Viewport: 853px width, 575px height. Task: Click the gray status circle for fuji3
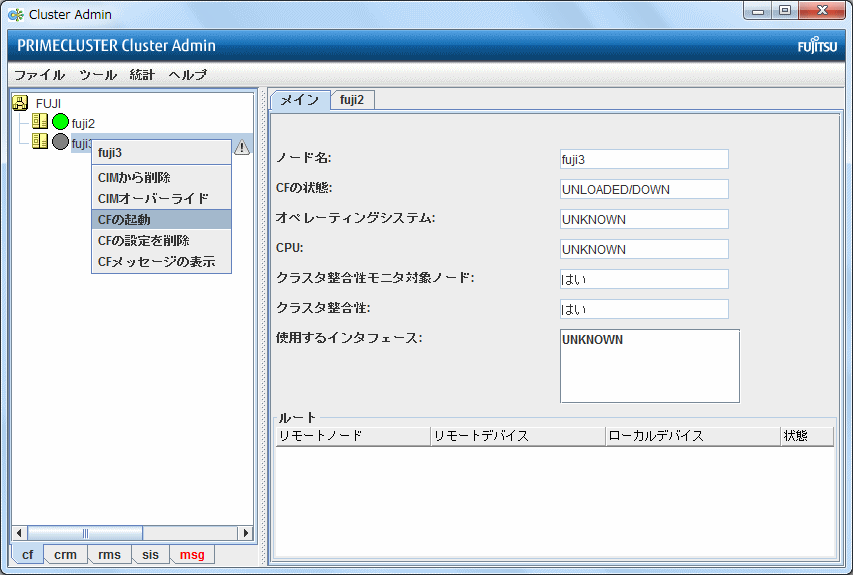pos(60,142)
